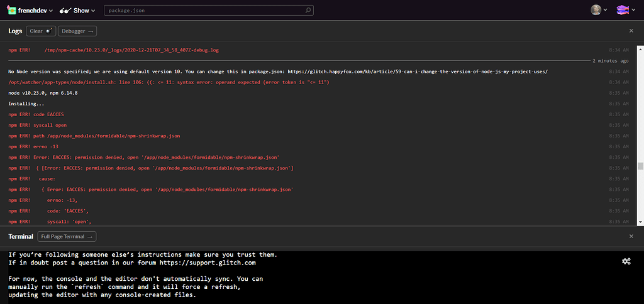Viewport: 644px width, 304px height.
Task: Open Full Page Terminal
Action: click(67, 236)
